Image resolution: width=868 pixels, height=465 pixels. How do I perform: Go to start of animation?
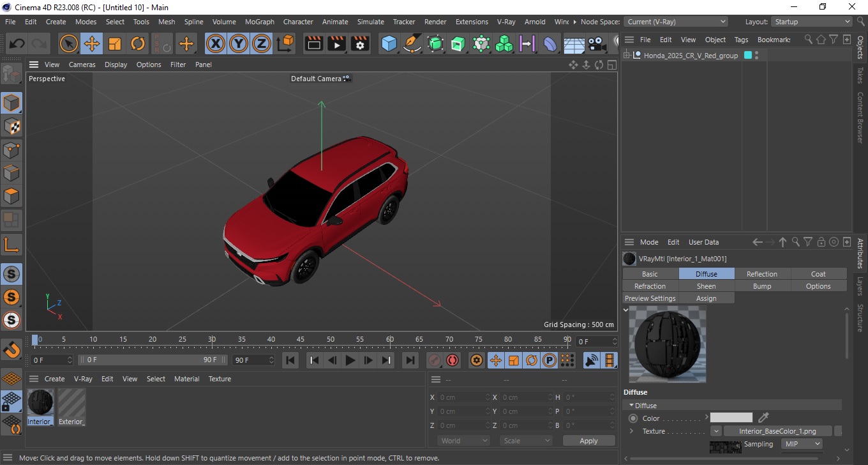(290, 360)
